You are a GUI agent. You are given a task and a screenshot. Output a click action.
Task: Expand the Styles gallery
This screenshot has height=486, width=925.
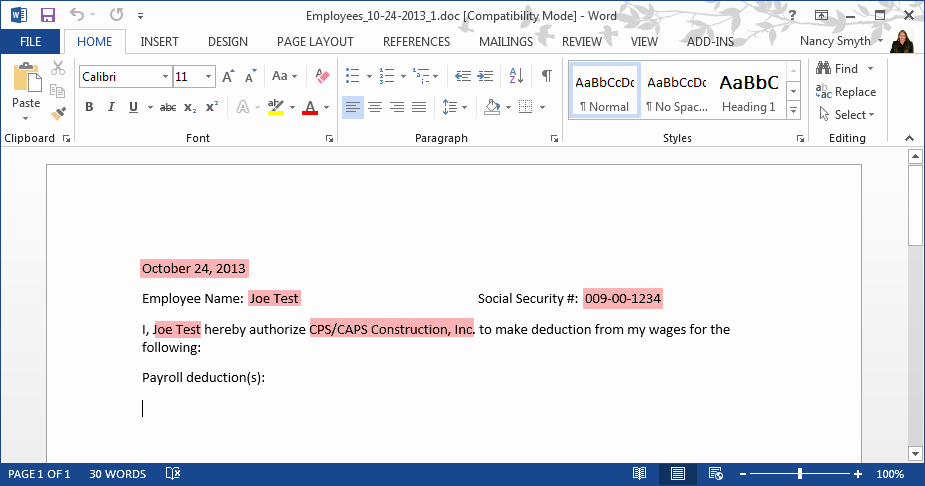tap(794, 110)
